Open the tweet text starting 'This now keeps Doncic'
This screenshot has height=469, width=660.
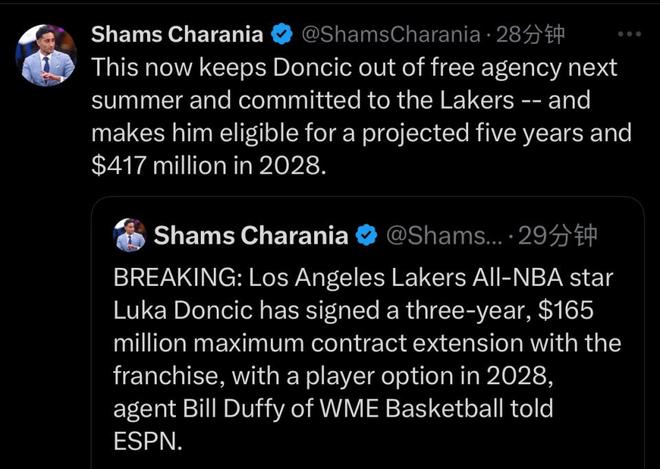point(362,117)
